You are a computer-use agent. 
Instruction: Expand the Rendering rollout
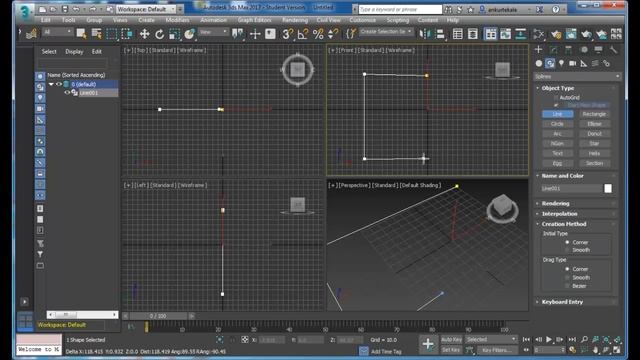tap(555, 203)
